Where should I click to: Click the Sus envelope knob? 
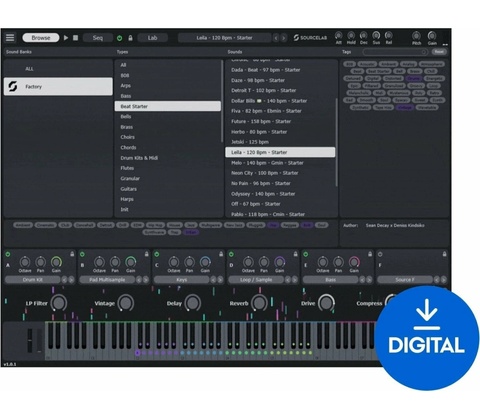click(376, 35)
